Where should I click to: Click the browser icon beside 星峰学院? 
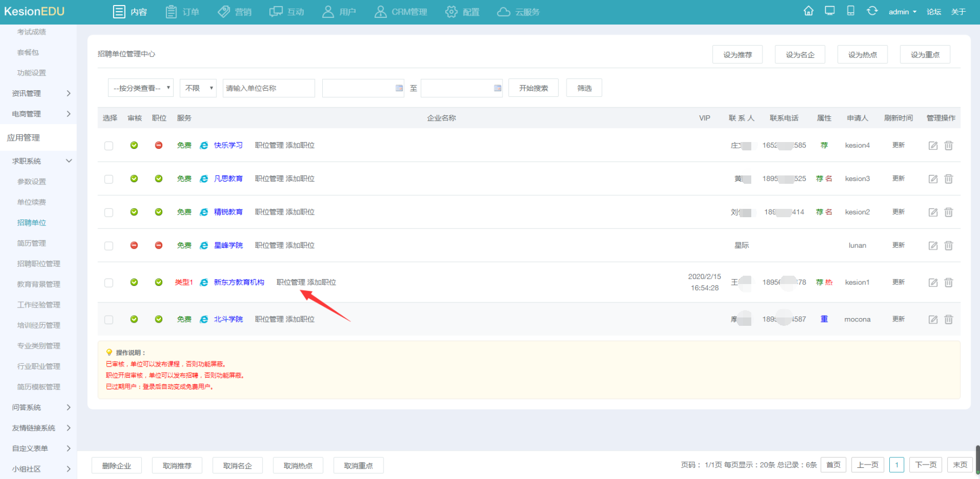click(x=204, y=246)
